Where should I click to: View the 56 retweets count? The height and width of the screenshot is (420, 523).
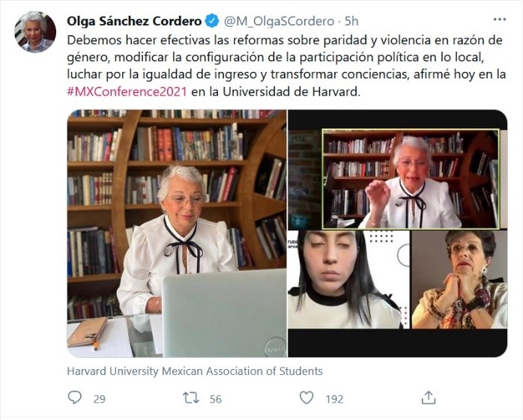(x=216, y=399)
